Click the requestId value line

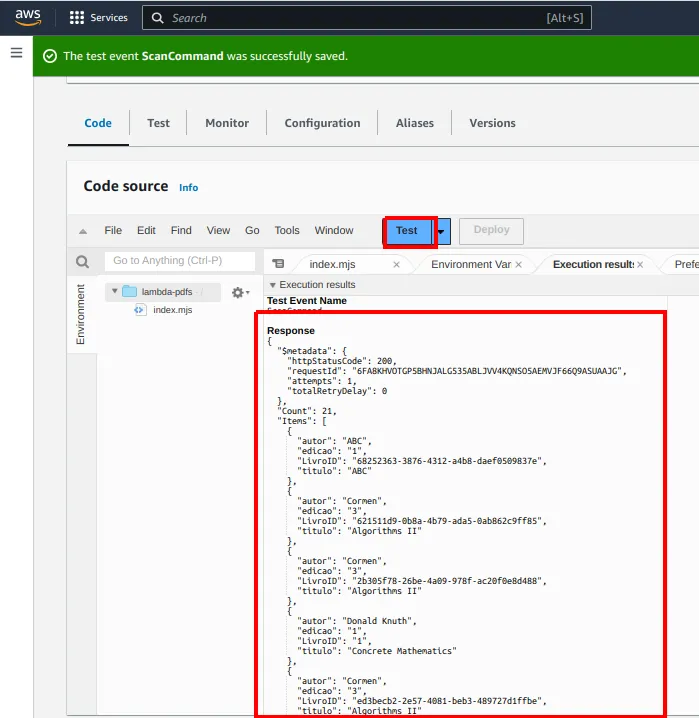pos(456,371)
